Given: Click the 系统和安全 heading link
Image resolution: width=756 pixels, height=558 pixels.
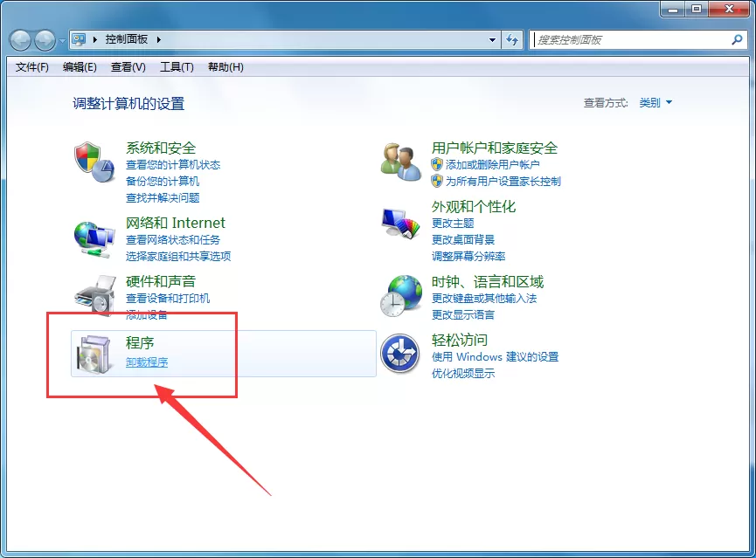Looking at the screenshot, I should click(x=161, y=148).
